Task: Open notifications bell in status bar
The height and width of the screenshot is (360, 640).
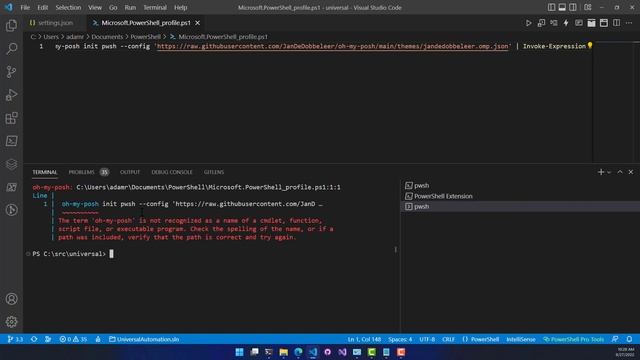Action: tap(629, 339)
